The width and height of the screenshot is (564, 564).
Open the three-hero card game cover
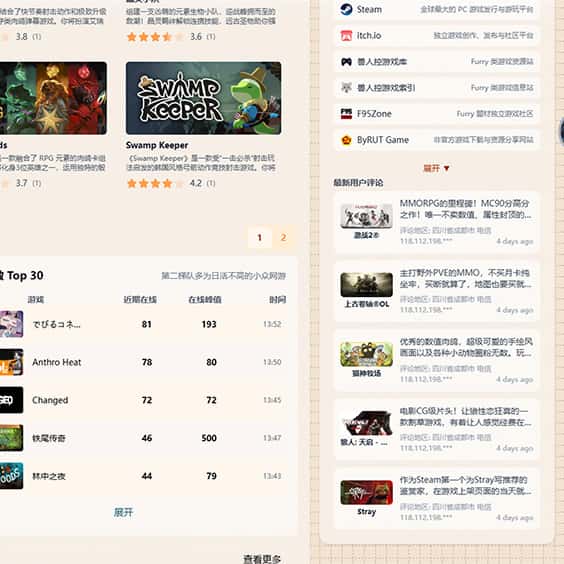coord(53,98)
